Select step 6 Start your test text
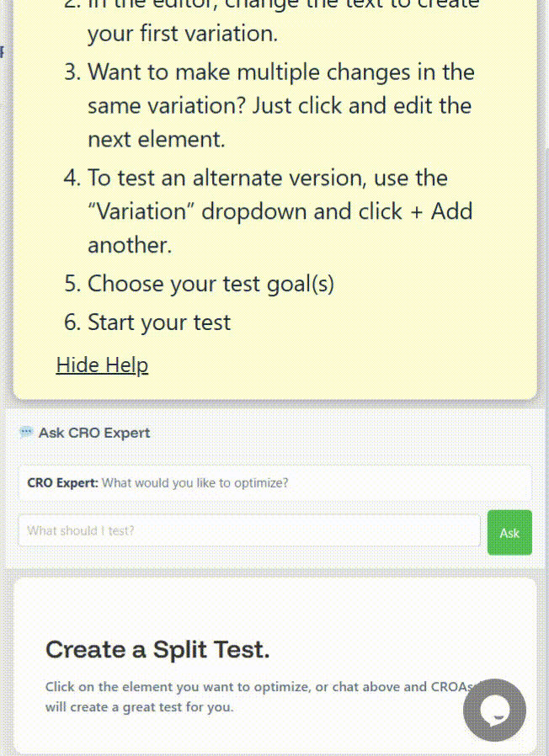Image resolution: width=549 pixels, height=756 pixels. pyautogui.click(x=158, y=322)
